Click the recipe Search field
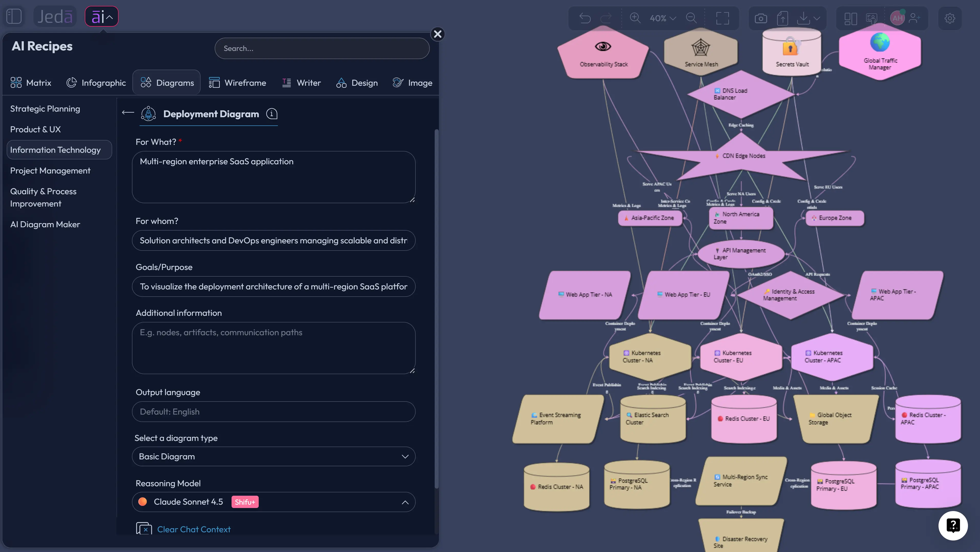This screenshot has width=980, height=552. coord(322,48)
